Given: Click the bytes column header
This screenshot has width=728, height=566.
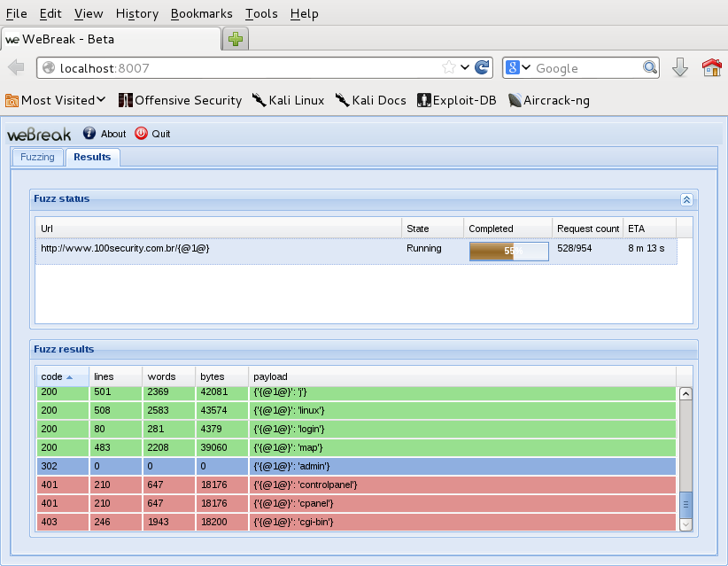Looking at the screenshot, I should pyautogui.click(x=222, y=376).
